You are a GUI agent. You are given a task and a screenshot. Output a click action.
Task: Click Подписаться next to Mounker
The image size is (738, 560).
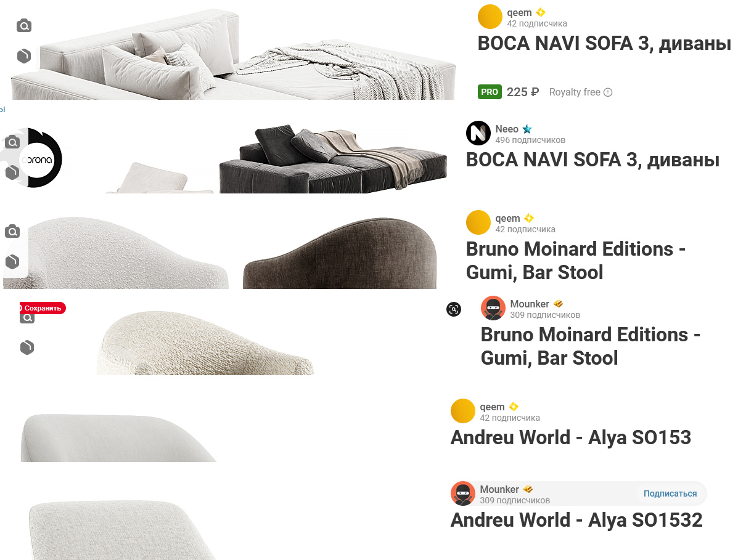pyautogui.click(x=670, y=493)
